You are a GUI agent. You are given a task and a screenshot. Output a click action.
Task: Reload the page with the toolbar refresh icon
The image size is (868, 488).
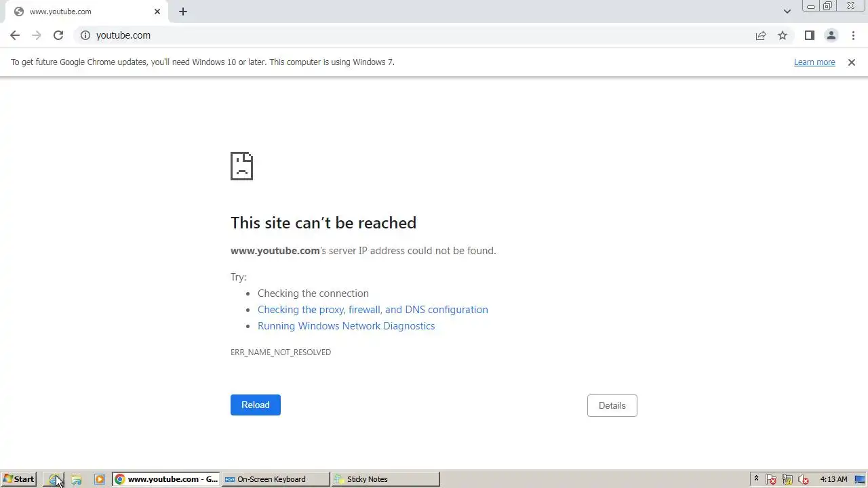pyautogui.click(x=58, y=35)
